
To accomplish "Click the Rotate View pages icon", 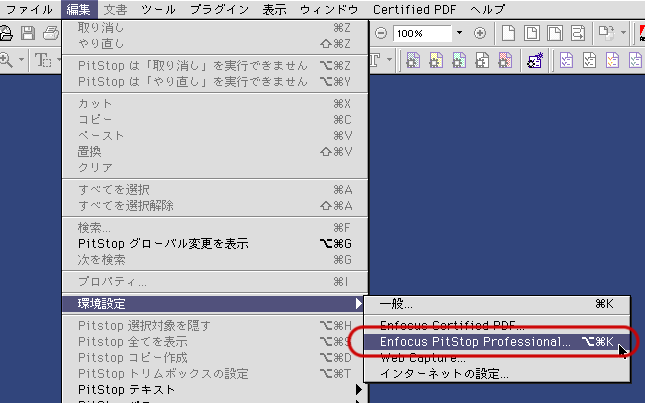I will 606,33.
